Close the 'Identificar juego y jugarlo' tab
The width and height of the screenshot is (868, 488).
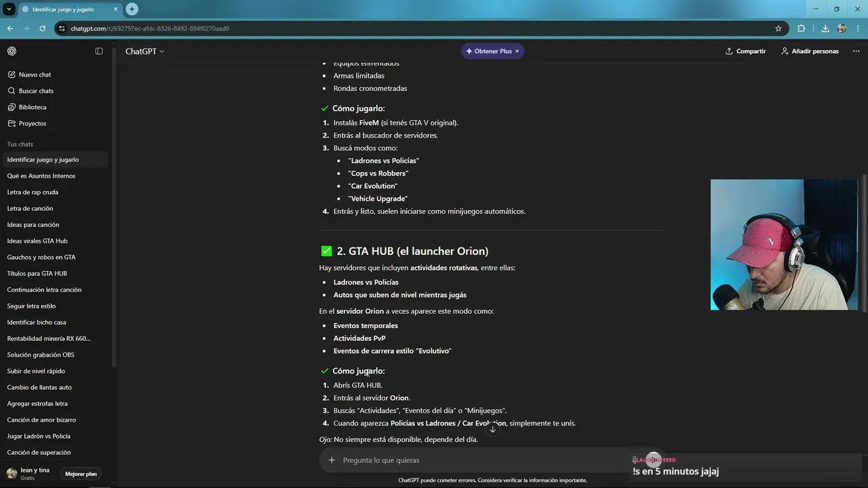(x=116, y=9)
